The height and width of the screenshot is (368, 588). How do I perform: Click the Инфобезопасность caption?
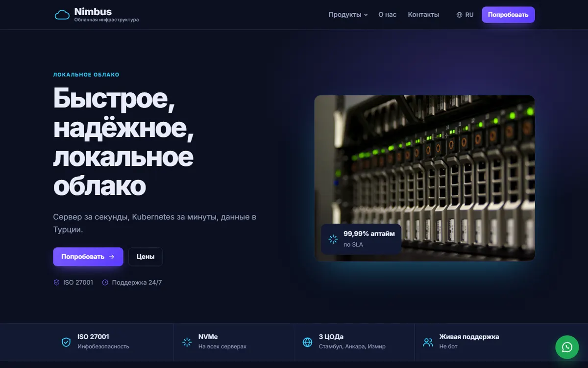coord(103,346)
